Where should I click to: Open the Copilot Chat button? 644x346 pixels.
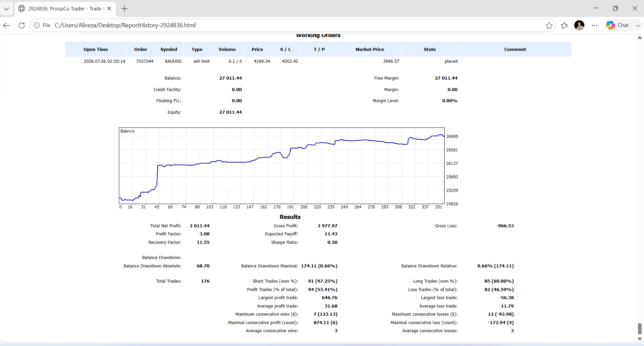(x=617, y=25)
